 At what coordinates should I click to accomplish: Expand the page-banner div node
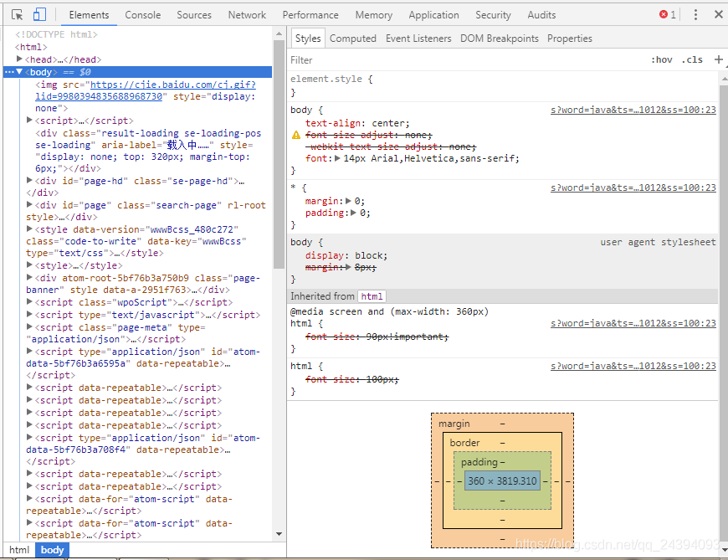pos(30,277)
